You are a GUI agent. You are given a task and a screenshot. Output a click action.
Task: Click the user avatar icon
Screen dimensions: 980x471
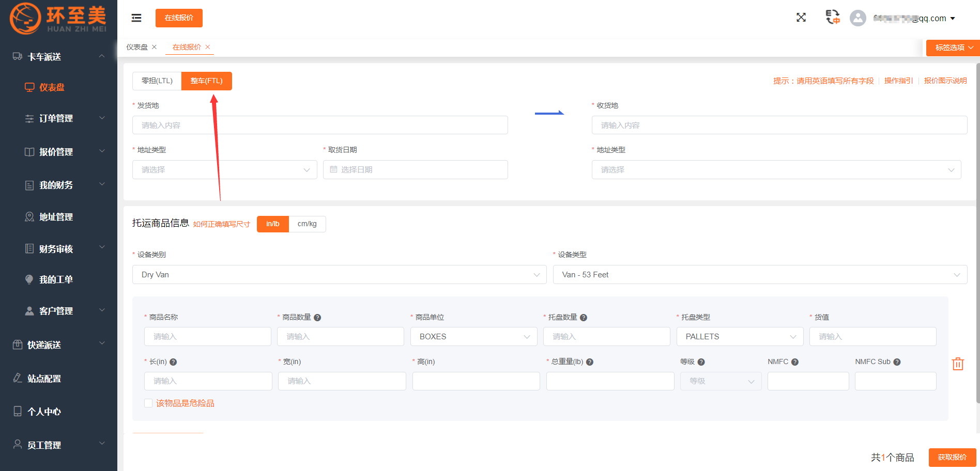tap(857, 18)
